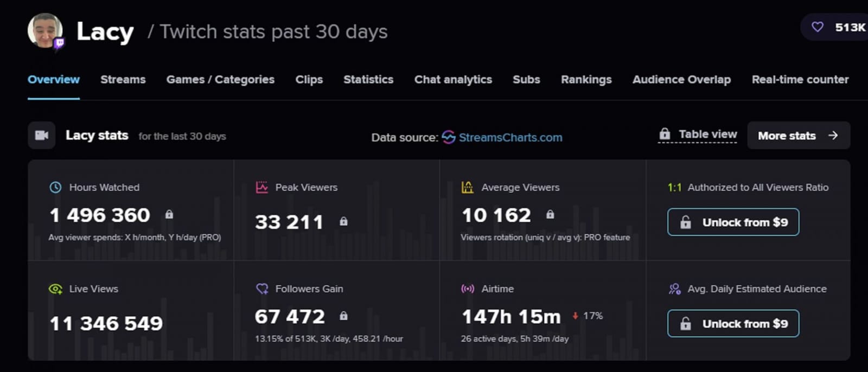
Task: Click Unlock from $9 under Authorized Viewers Ratio
Action: click(733, 222)
